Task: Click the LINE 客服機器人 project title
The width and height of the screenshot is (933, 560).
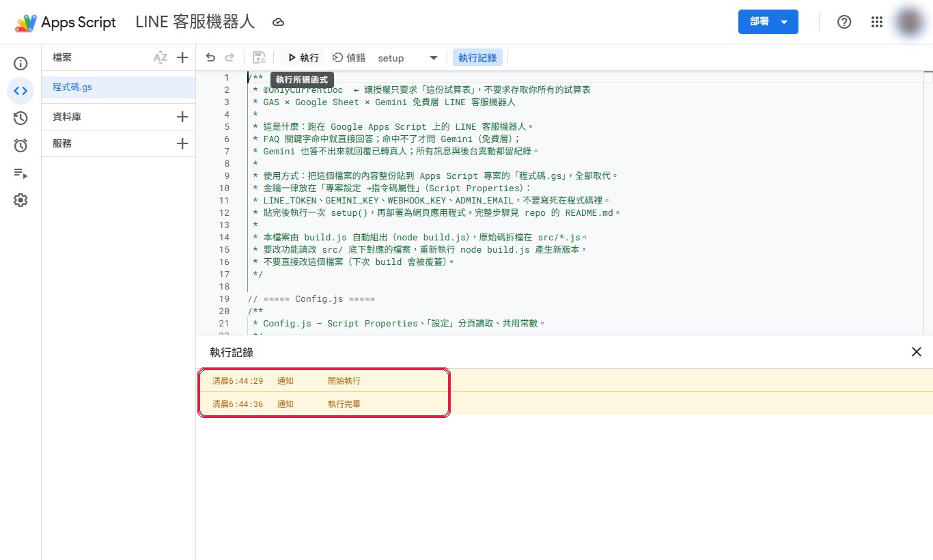Action: 195,22
